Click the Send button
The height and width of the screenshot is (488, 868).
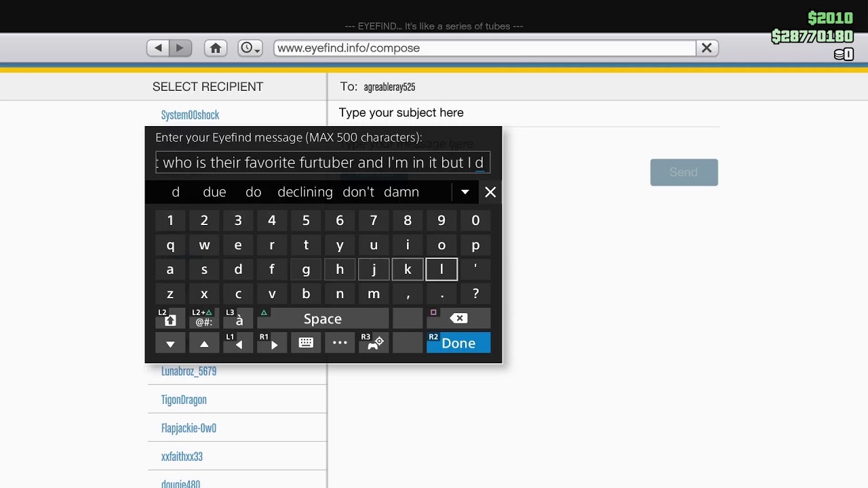tap(684, 172)
